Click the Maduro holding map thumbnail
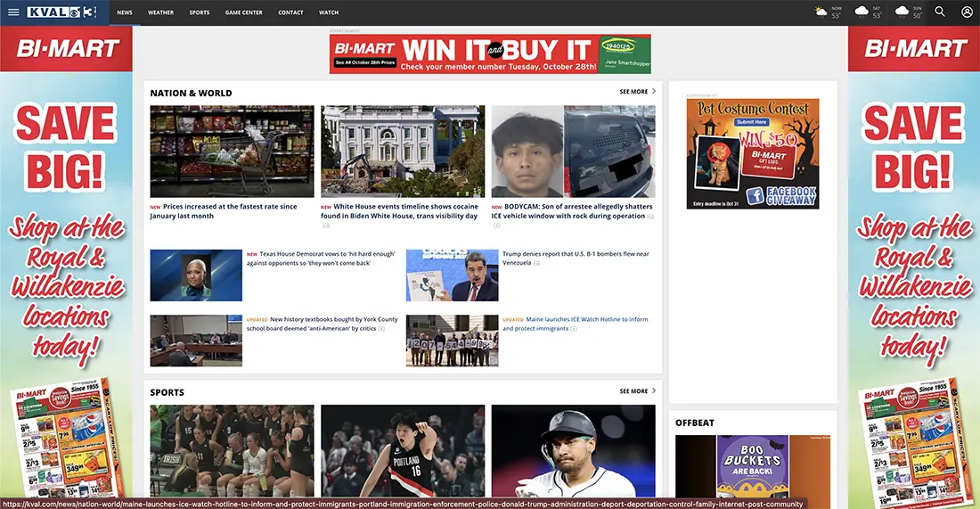 453,275
